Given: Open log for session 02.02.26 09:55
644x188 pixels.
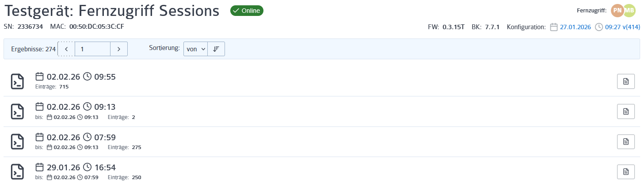Looking at the screenshot, I should pyautogui.click(x=625, y=81).
